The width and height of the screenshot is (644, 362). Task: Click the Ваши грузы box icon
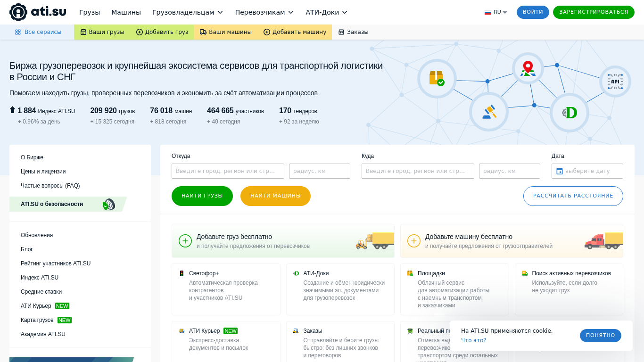(83, 32)
